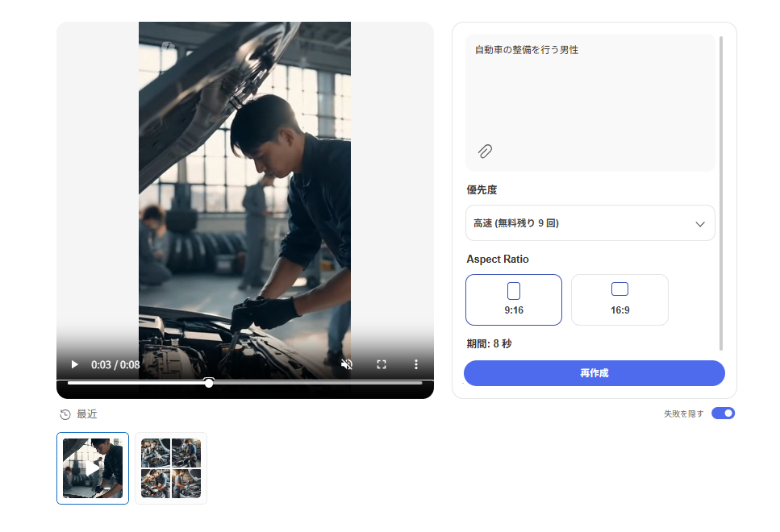780x532 pixels.
Task: Click the clock icon beside 最近
Action: point(65,414)
